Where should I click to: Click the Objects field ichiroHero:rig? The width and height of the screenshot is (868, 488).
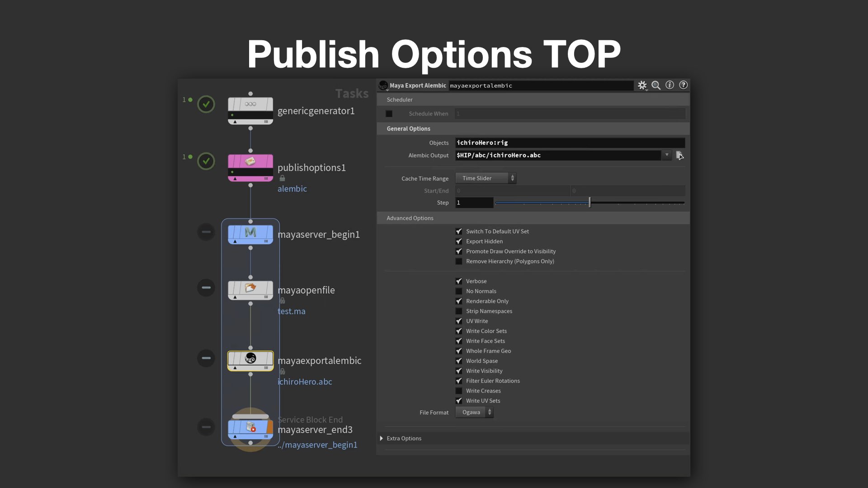[x=570, y=143]
